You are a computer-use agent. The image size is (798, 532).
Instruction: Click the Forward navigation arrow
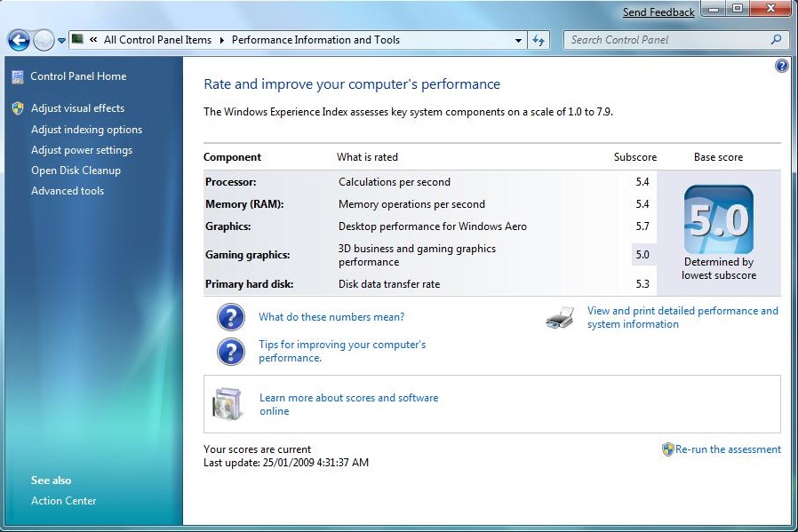click(44, 40)
